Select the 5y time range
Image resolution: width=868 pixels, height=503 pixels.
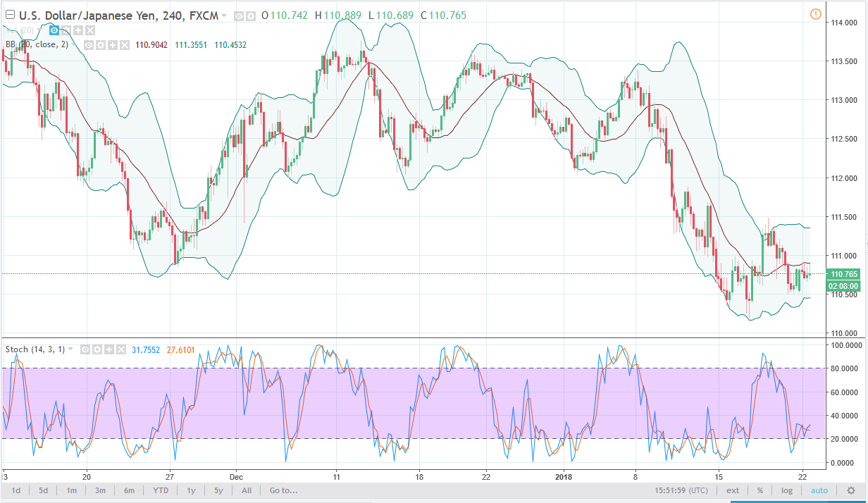[218, 490]
